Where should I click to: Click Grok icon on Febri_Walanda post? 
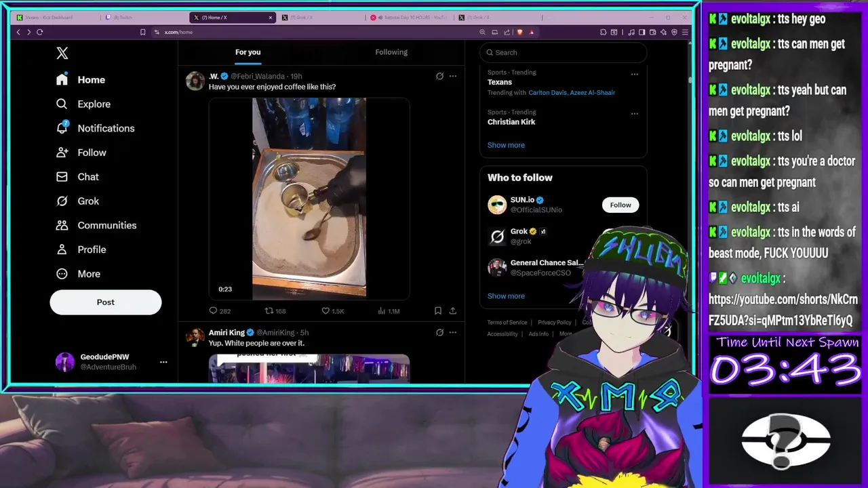pyautogui.click(x=439, y=77)
